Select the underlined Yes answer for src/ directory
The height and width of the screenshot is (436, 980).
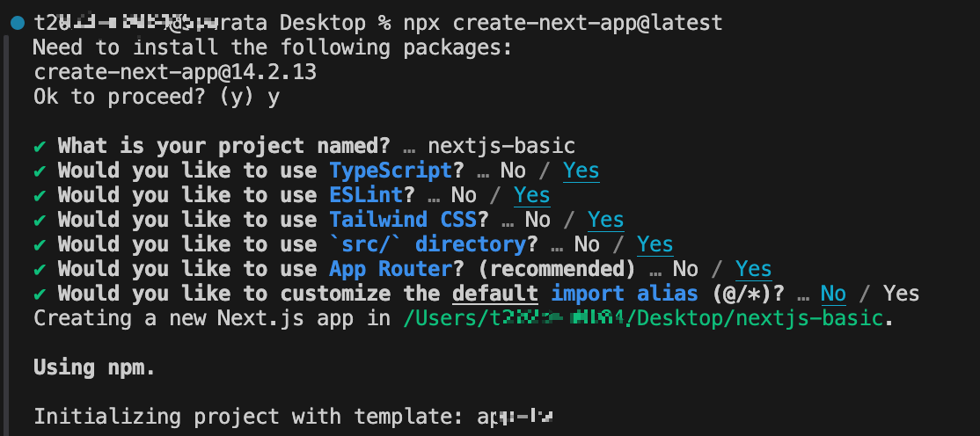coord(655,245)
